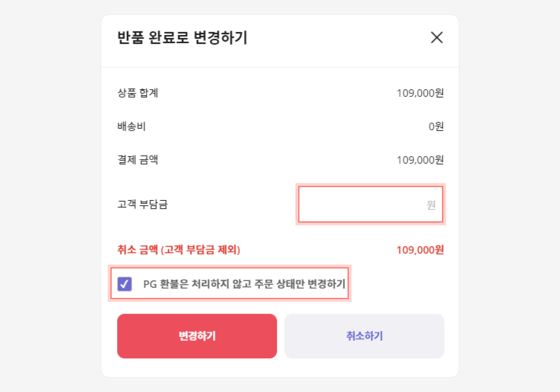Click the purple checkmark icon
The image size is (560, 392).
[124, 284]
